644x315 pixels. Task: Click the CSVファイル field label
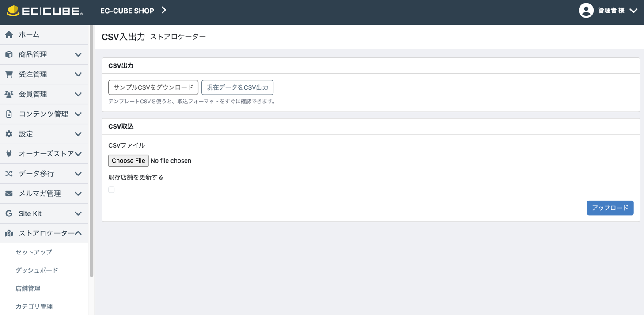click(126, 145)
